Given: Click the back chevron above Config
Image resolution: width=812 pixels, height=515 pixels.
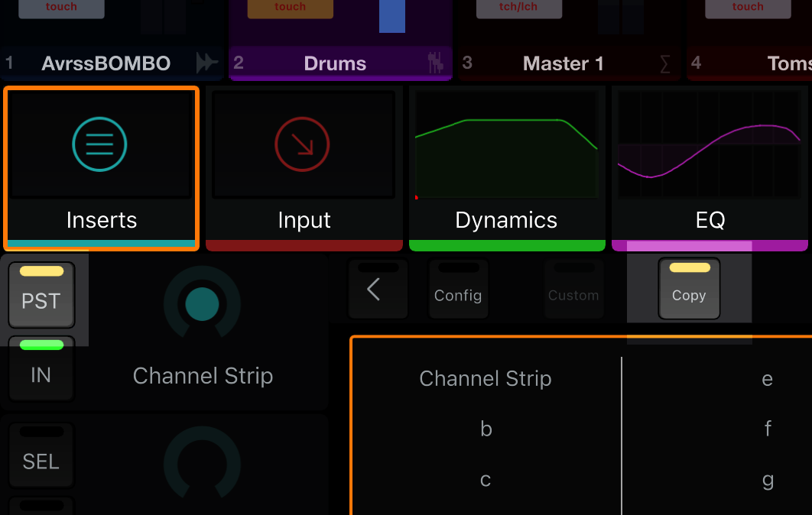Looking at the screenshot, I should pos(378,289).
